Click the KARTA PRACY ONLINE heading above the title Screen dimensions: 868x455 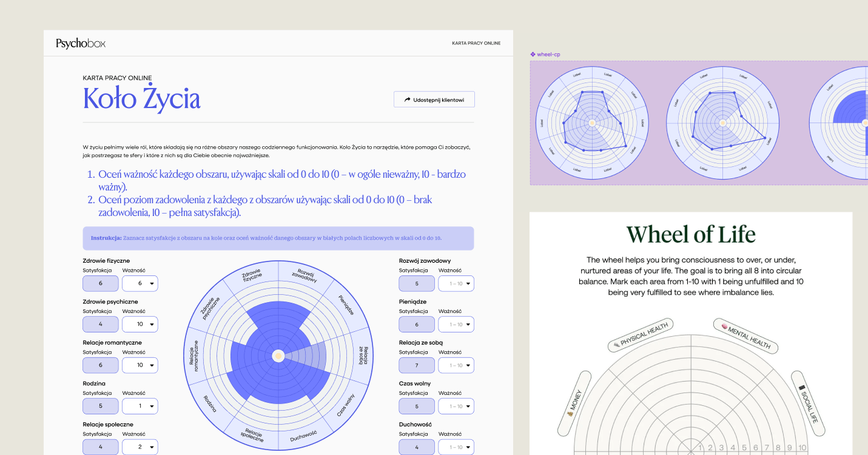[x=118, y=78]
